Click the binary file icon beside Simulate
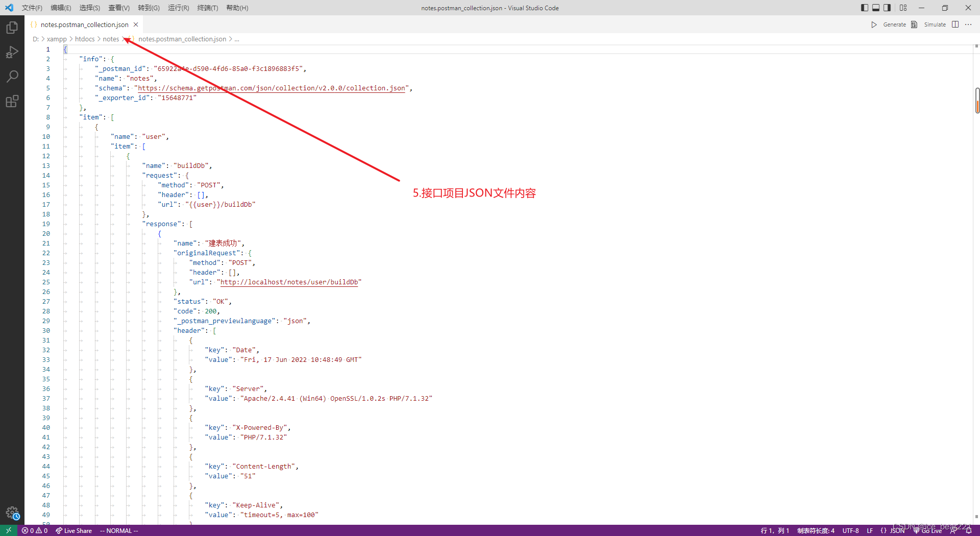The height and width of the screenshot is (536, 980). click(x=914, y=25)
